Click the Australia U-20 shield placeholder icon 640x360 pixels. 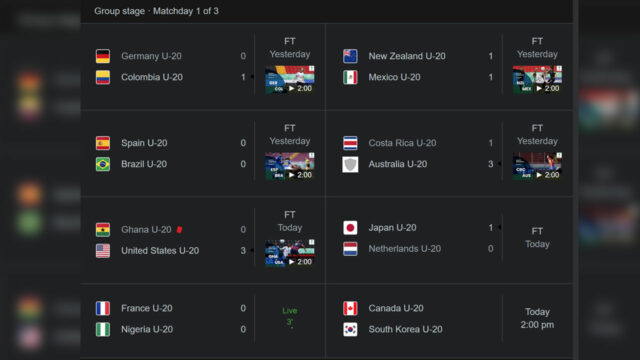[350, 164]
